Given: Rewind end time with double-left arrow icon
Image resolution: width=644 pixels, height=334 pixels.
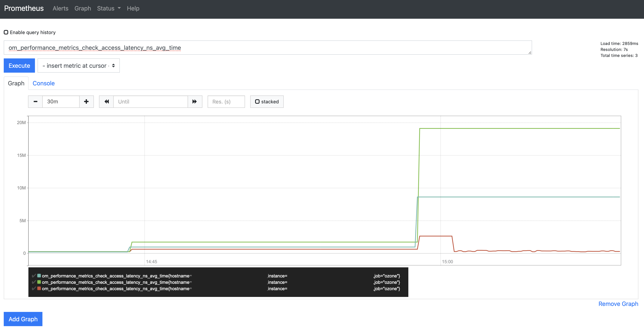Looking at the screenshot, I should click(107, 102).
